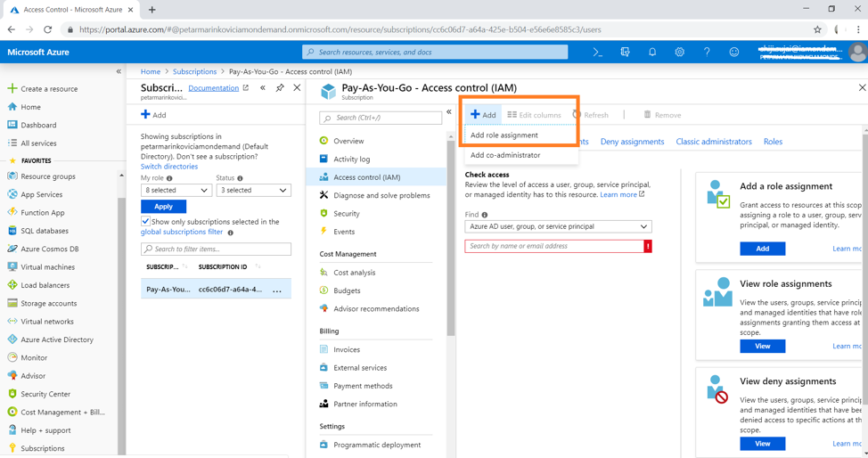868x458 pixels.
Task: Collapse the left navigation sidebar
Action: tap(119, 71)
